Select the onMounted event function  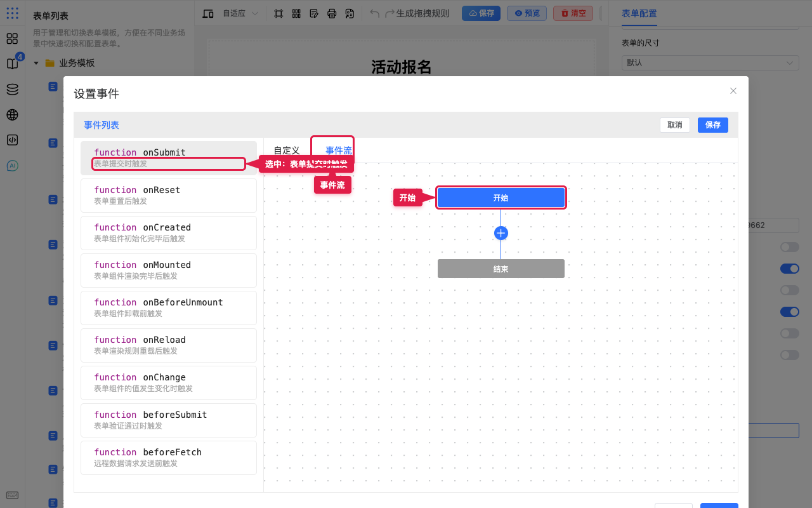(x=169, y=270)
